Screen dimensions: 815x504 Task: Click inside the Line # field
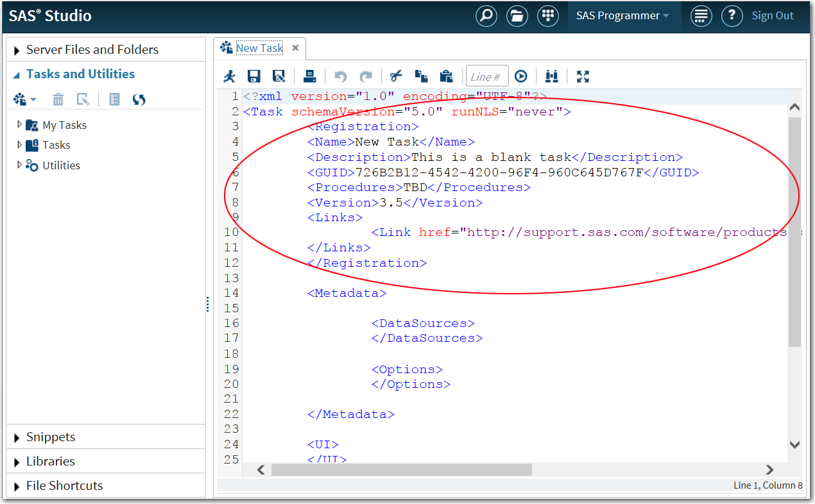pos(486,76)
